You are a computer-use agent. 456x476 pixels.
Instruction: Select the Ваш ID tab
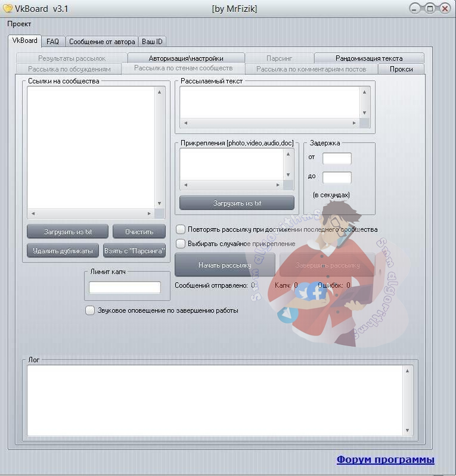152,42
